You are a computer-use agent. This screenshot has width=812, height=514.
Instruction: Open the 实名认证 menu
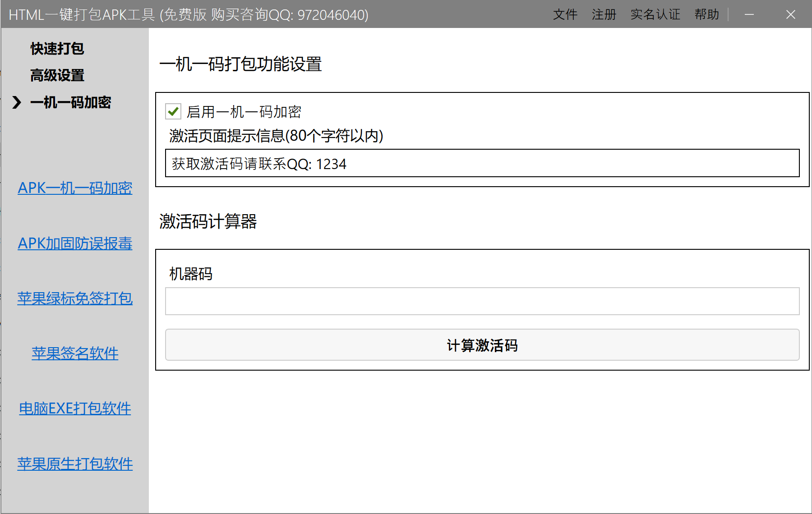tap(655, 14)
